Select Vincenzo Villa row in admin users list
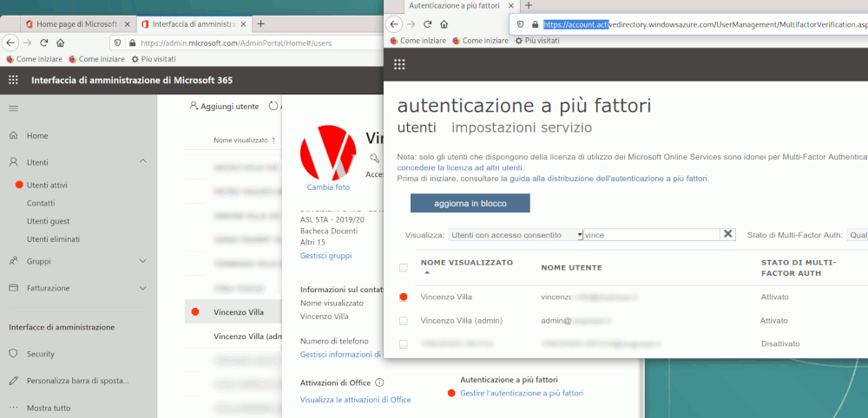This screenshot has height=418, width=868. [x=233, y=312]
